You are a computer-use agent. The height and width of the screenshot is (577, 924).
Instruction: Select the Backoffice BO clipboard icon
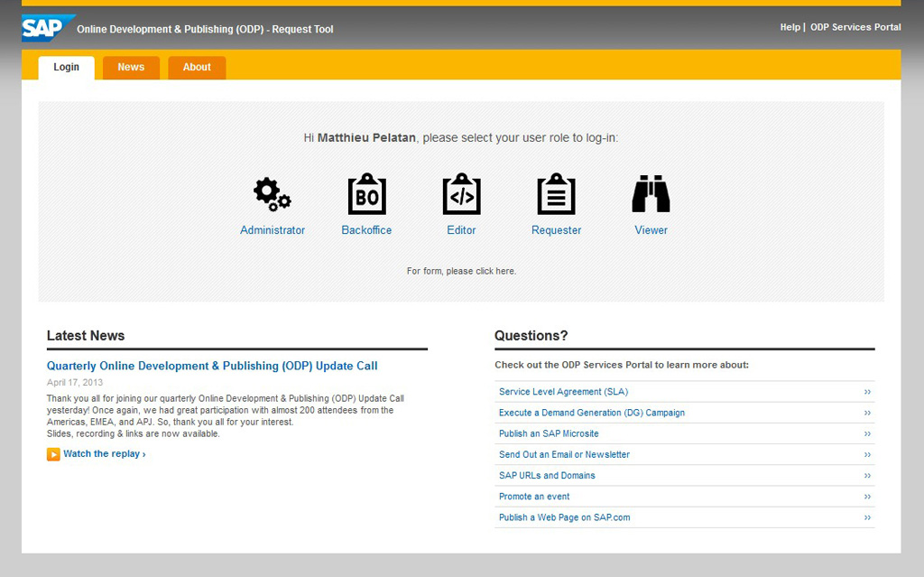pyautogui.click(x=366, y=193)
